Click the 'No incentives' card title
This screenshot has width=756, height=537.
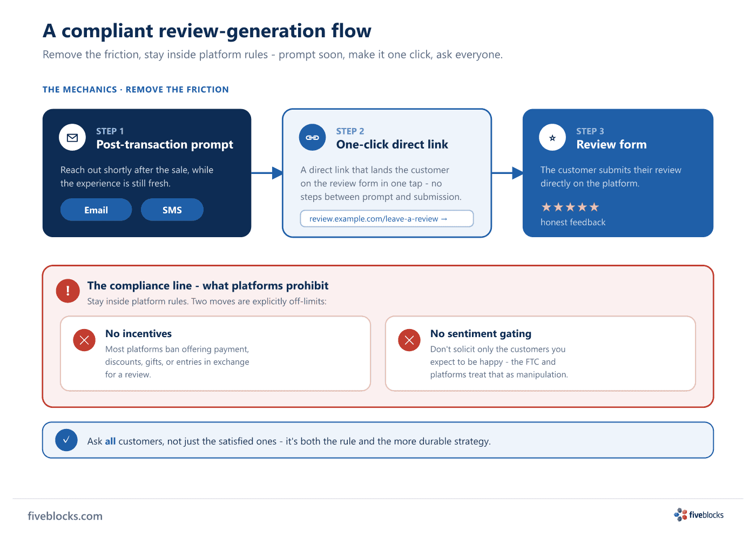[138, 333]
